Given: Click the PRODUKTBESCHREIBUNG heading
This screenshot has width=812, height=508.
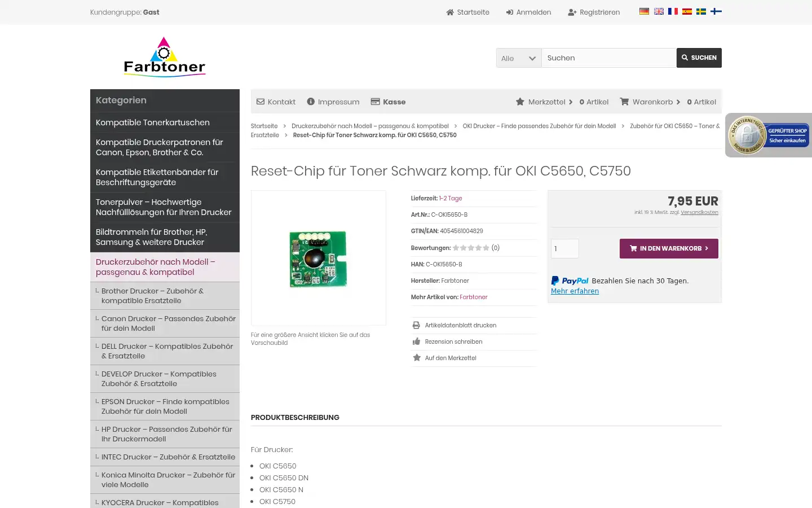Looking at the screenshot, I should [295, 418].
